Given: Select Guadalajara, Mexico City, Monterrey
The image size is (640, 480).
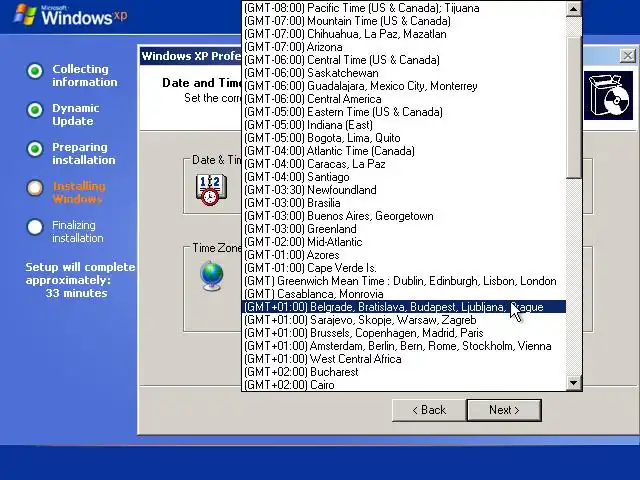Looking at the screenshot, I should [x=404, y=86].
